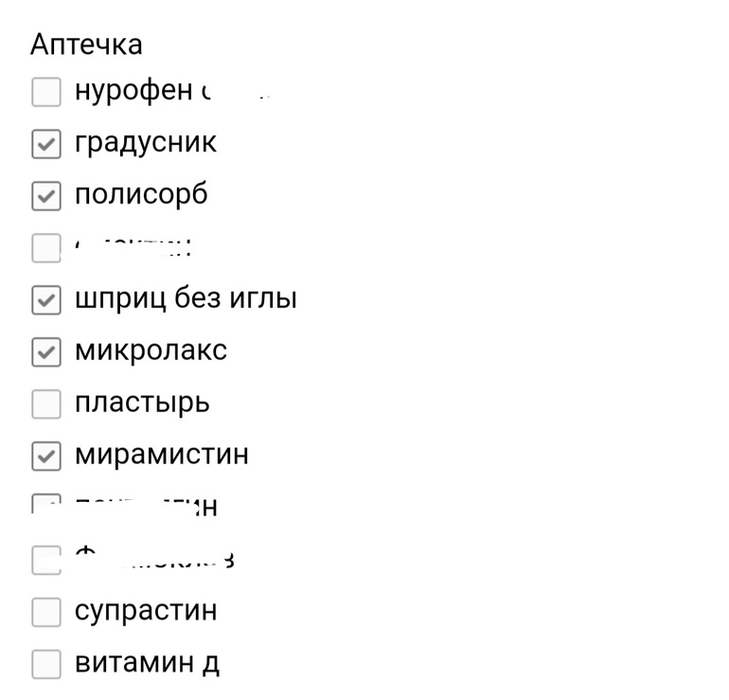Viewport: 729px width, 700px height.
Task: Uncheck the микролакс checkbox
Action: 46,352
